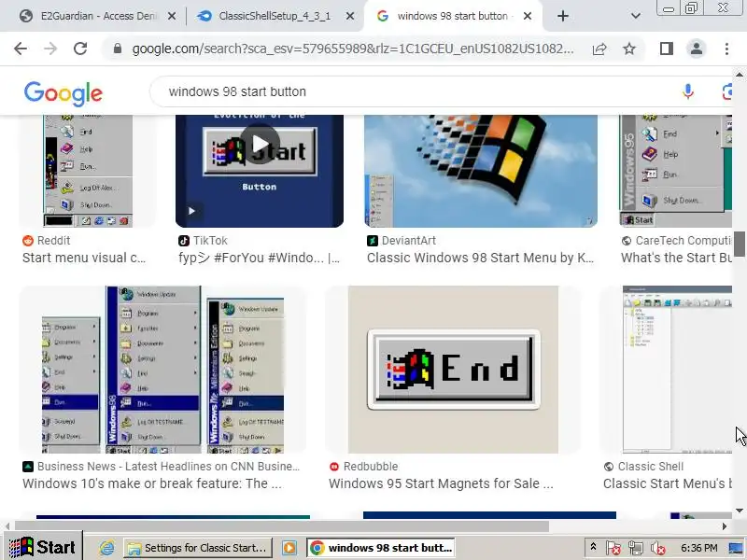Close the ClassicShellSetup tab
The width and height of the screenshot is (747, 560).
tap(349, 16)
